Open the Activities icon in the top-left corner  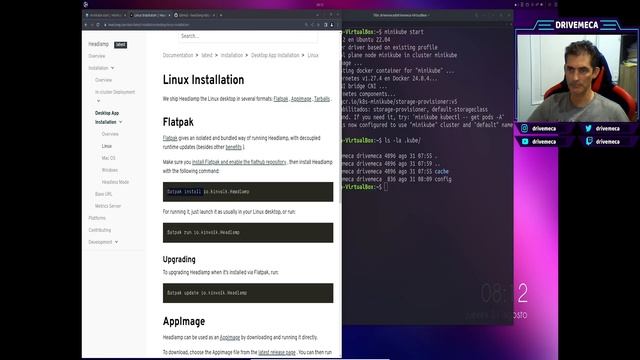pos(86,4)
